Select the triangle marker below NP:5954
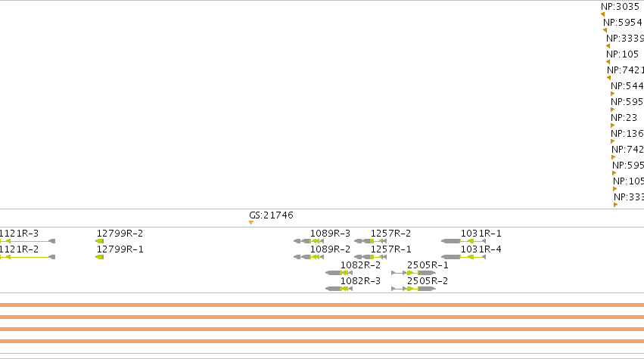 [x=605, y=30]
